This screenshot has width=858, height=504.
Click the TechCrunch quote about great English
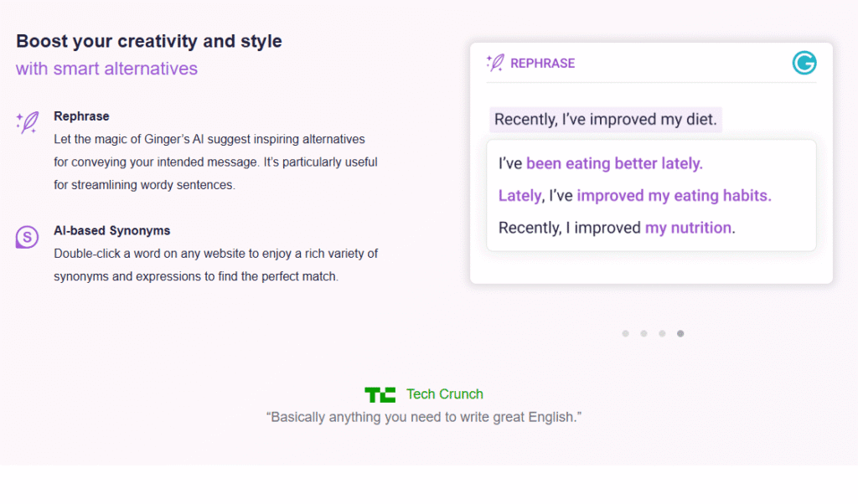[x=423, y=417]
